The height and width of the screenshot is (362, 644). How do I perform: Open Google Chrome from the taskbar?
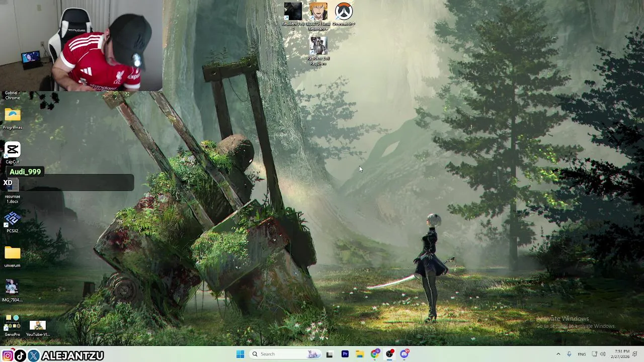click(x=375, y=354)
